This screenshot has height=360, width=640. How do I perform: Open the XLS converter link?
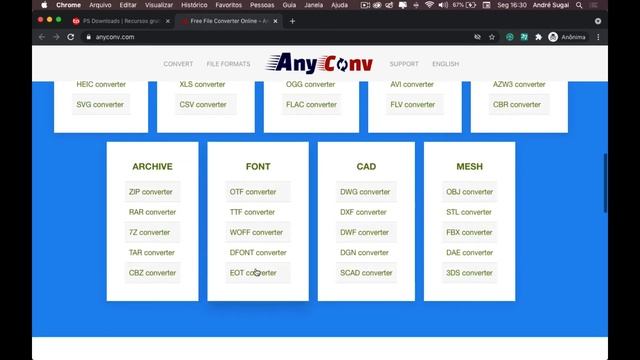tap(202, 84)
